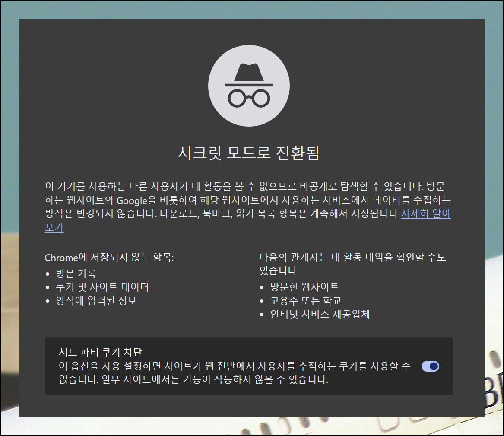Viewport: 504px width, 436px height.
Task: Click the 다음의 관계자는 내 활동 heading
Action: tap(352, 264)
